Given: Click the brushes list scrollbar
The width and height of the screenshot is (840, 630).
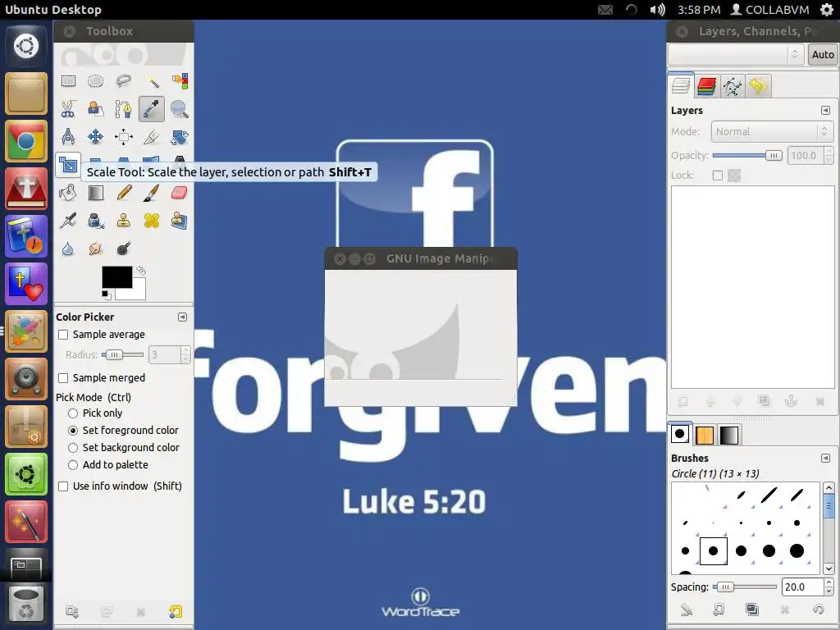Looking at the screenshot, I should coord(829,527).
